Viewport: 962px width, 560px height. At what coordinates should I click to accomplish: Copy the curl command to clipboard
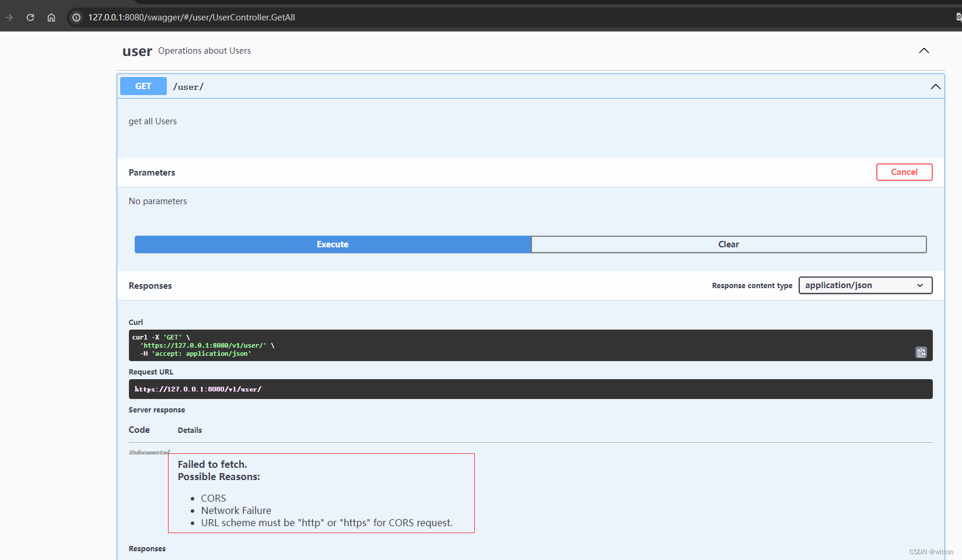[921, 352]
